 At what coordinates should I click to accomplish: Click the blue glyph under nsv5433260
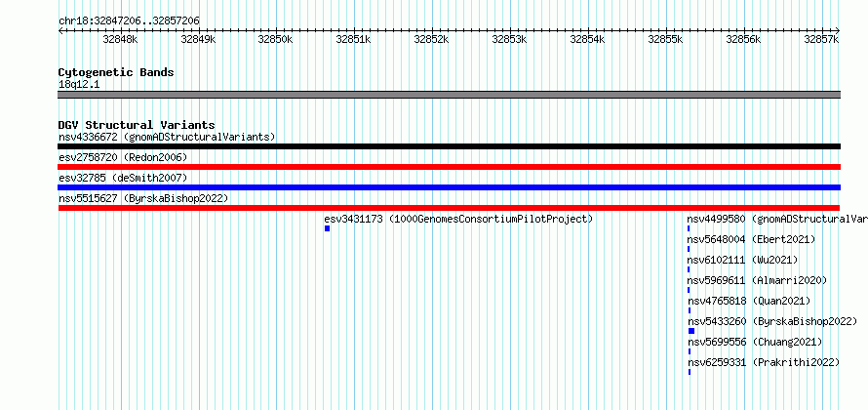pos(691,331)
